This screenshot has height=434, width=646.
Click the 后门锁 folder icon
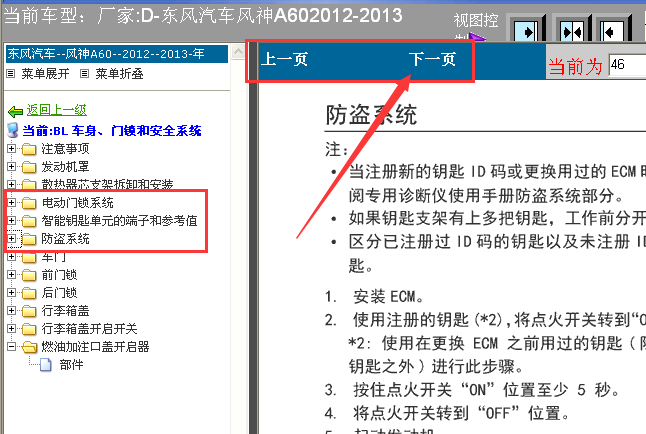[x=29, y=293]
